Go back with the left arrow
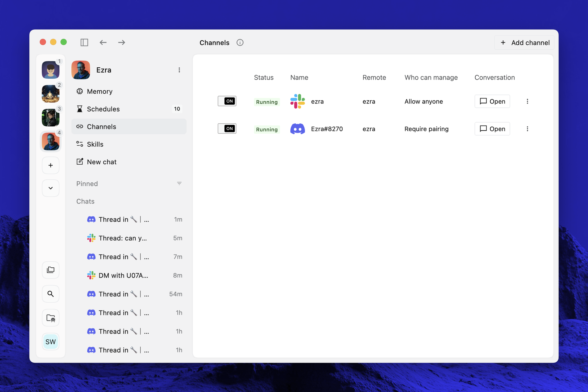This screenshot has height=392, width=588. point(103,42)
